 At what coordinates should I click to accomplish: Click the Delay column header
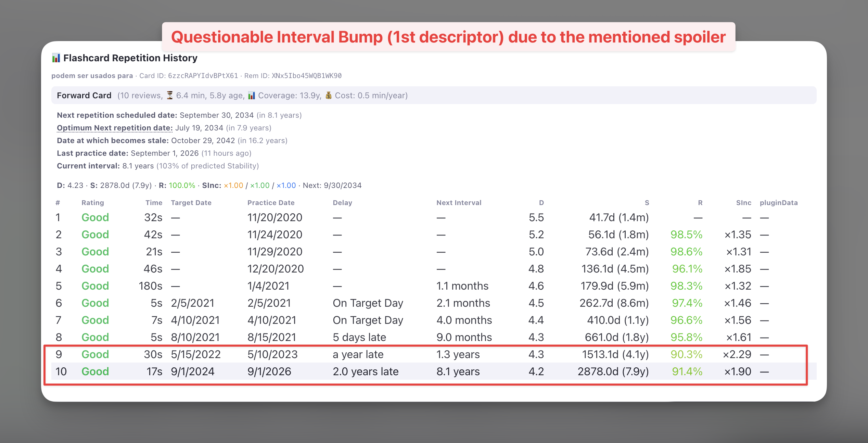point(343,203)
